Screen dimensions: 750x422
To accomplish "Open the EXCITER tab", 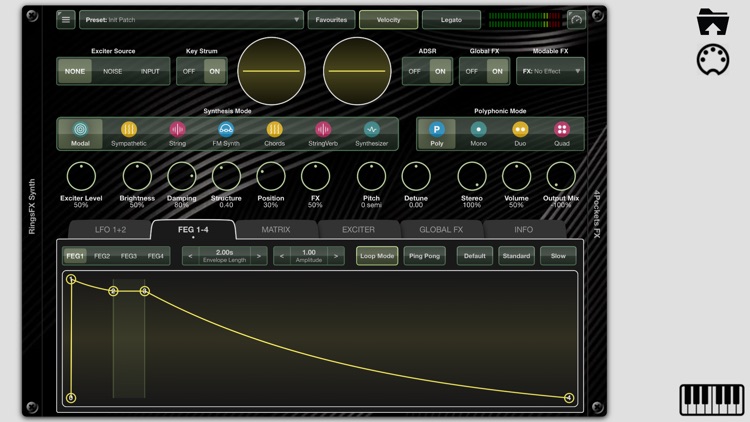I will pos(358,230).
